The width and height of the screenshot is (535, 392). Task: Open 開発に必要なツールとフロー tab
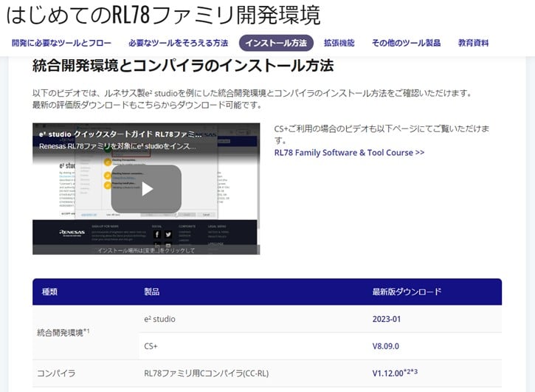62,43
